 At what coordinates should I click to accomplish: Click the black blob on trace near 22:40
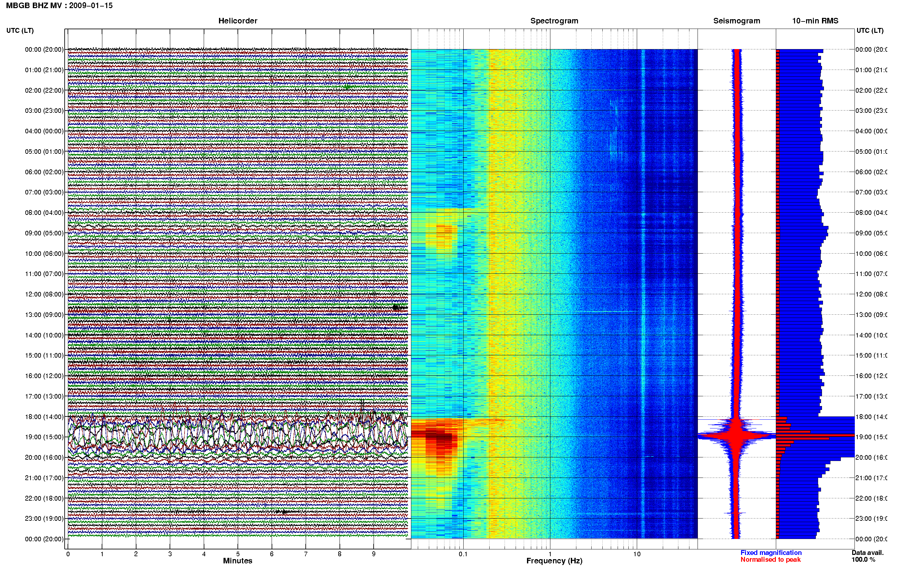tap(284, 511)
